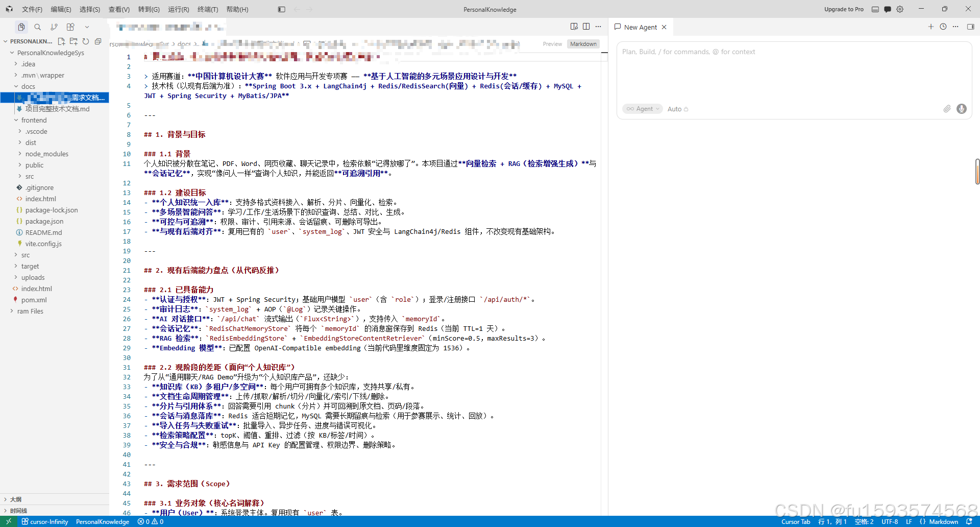
Task: Open notifications bell in status bar
Action: [969, 521]
